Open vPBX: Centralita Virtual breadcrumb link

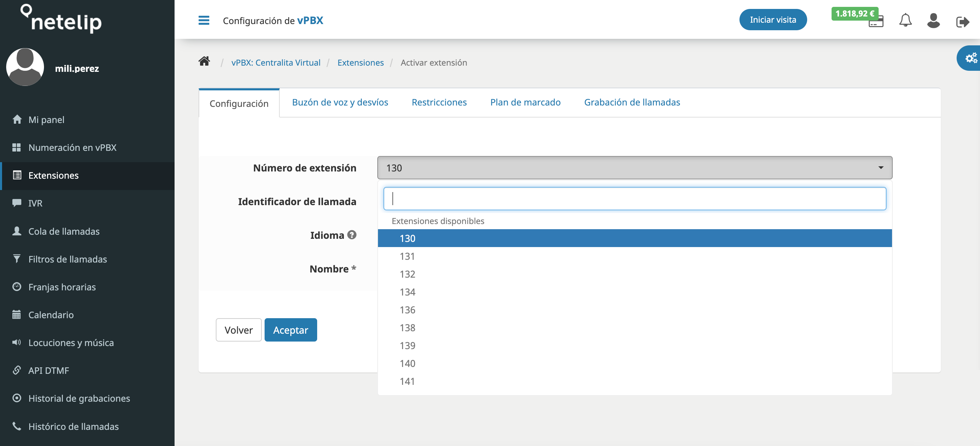pos(276,62)
